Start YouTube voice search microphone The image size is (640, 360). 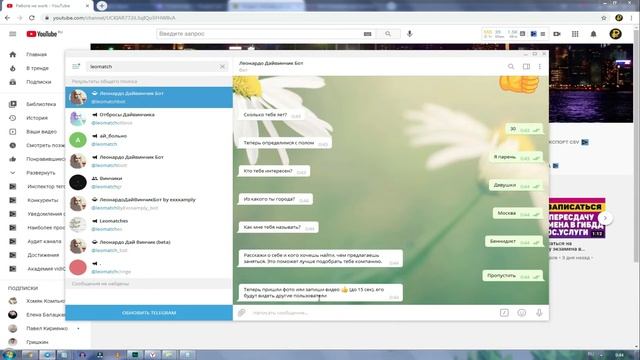coord(409,34)
